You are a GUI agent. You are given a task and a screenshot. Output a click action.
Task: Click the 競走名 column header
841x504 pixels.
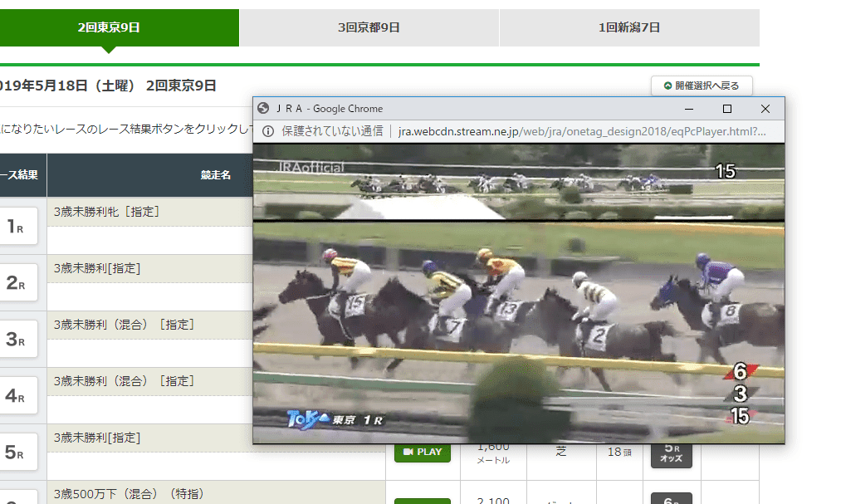point(216,175)
